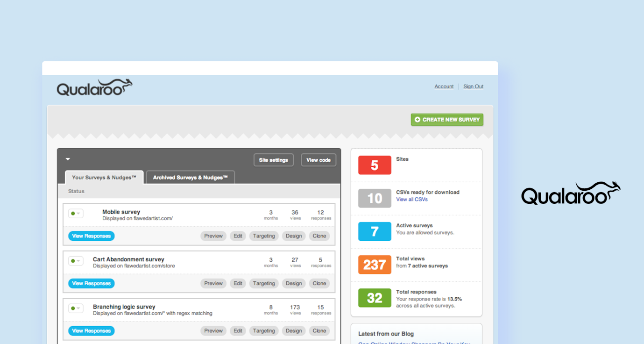
Task: Click the gray CSVs ready badge
Action: point(375,198)
